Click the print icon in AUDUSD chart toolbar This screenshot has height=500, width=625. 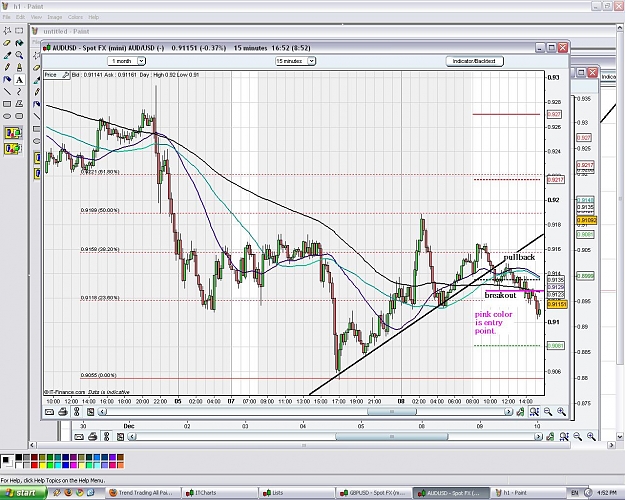[63, 411]
